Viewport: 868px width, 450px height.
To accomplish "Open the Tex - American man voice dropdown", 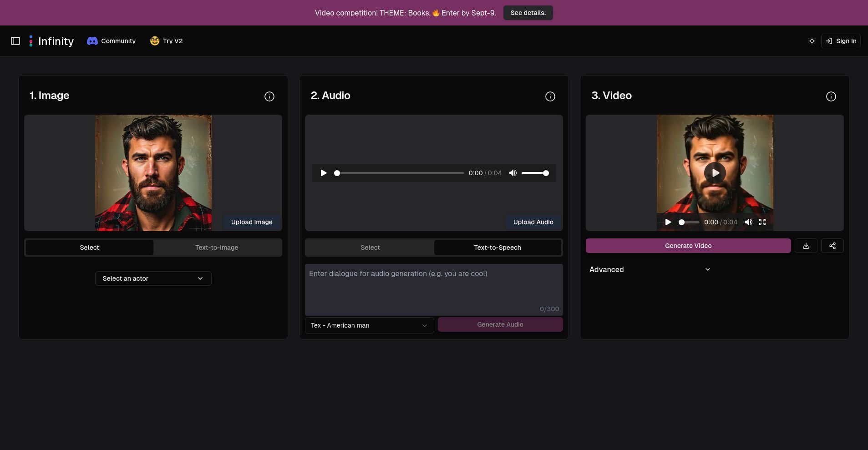I will click(x=369, y=325).
